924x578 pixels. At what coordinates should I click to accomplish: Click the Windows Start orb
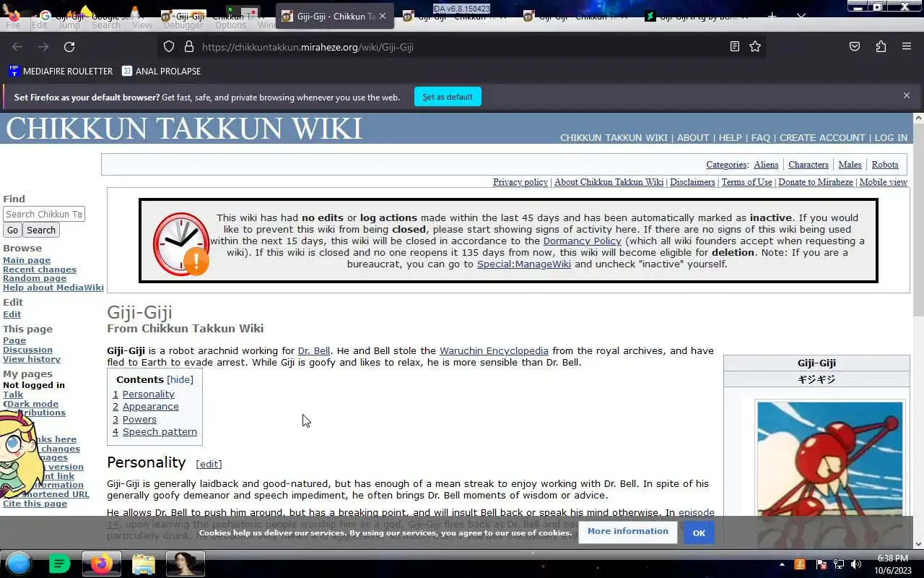click(19, 564)
